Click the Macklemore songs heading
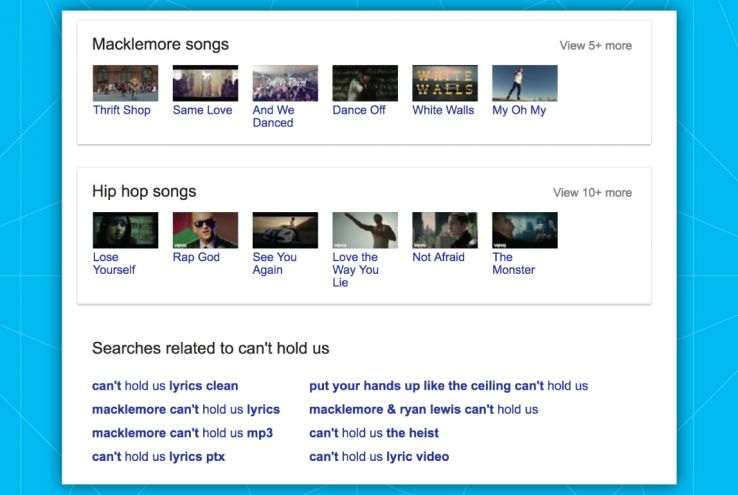The height and width of the screenshot is (495, 738). click(160, 44)
